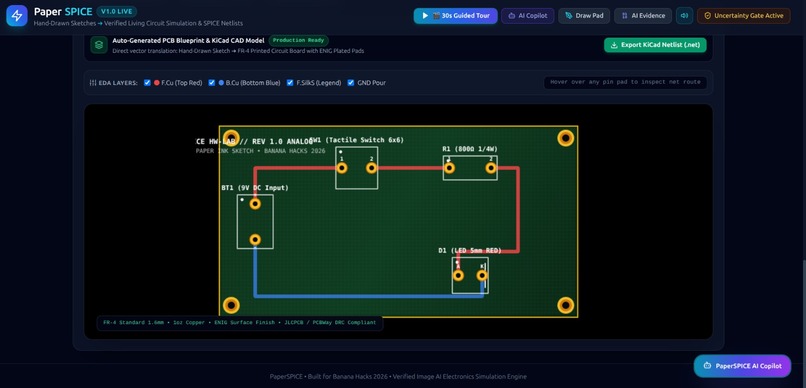Click SW1 pin 1 pad
The width and height of the screenshot is (806, 388).
pos(342,168)
